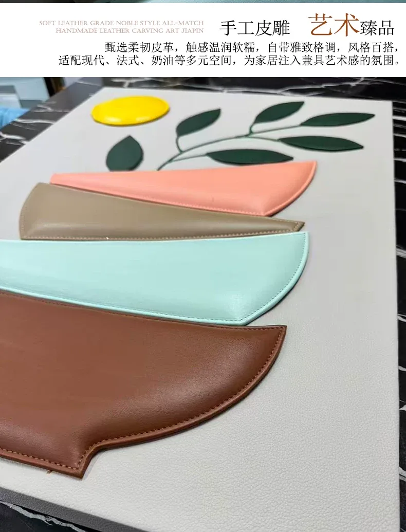Click the gray leather board background area

339,390
